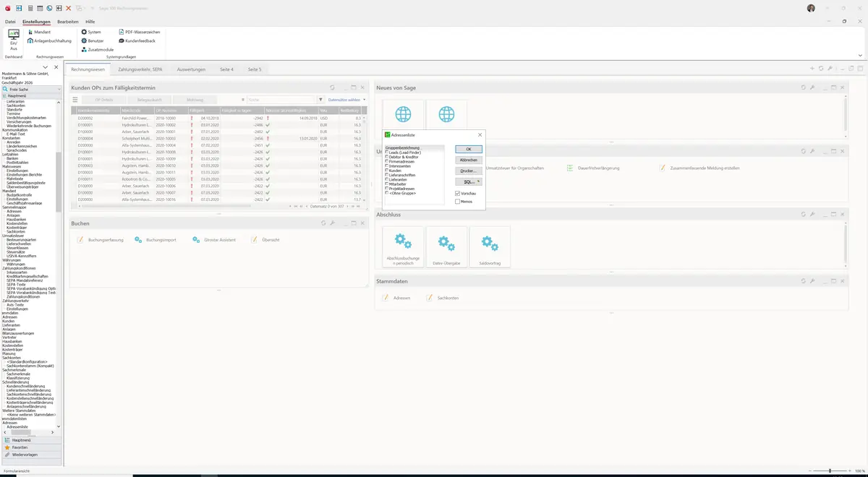
Task: Switch to the Auswertungen tab
Action: pyautogui.click(x=191, y=69)
